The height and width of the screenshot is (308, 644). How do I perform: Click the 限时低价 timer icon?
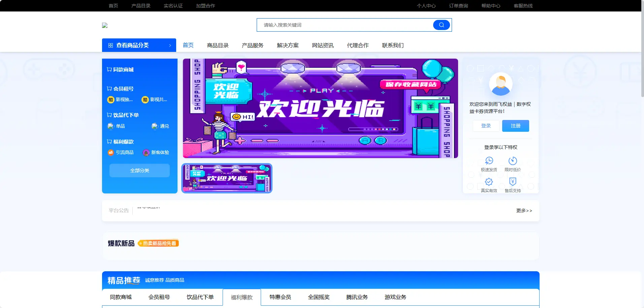[513, 161]
